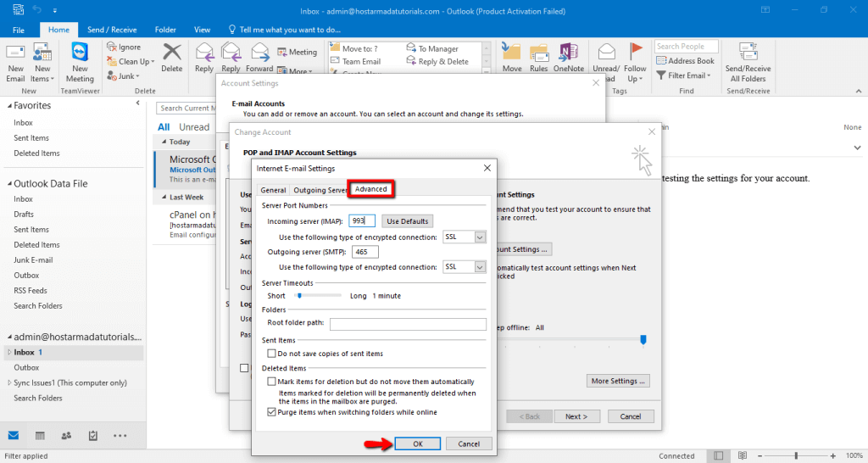Open the Junk dropdown
This screenshot has width=868, height=463.
pos(123,75)
